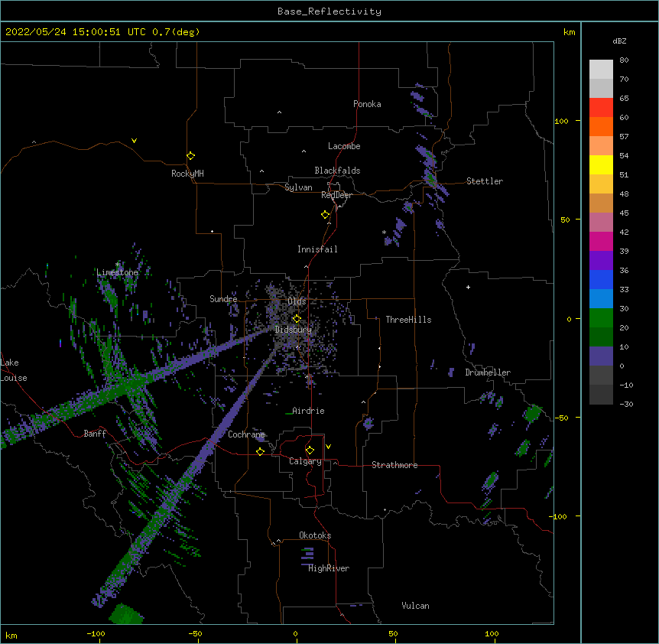Click the Base_Reflectivity title

pyautogui.click(x=329, y=11)
